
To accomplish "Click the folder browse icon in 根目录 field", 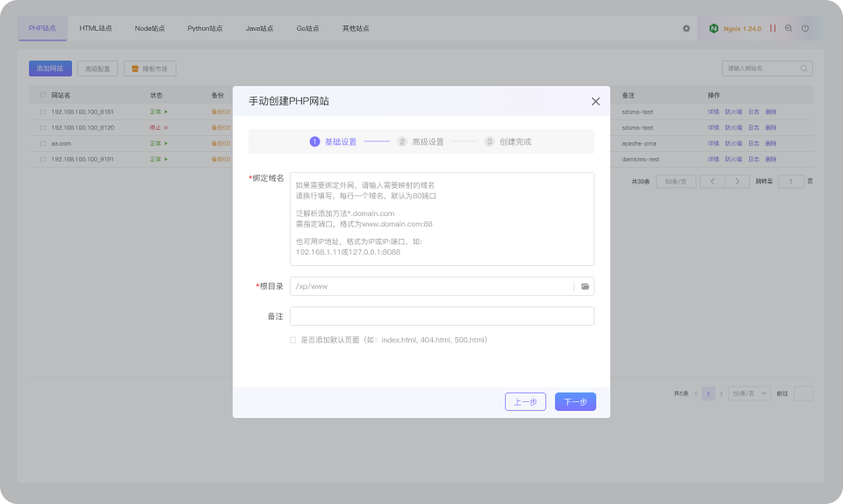I will (585, 286).
